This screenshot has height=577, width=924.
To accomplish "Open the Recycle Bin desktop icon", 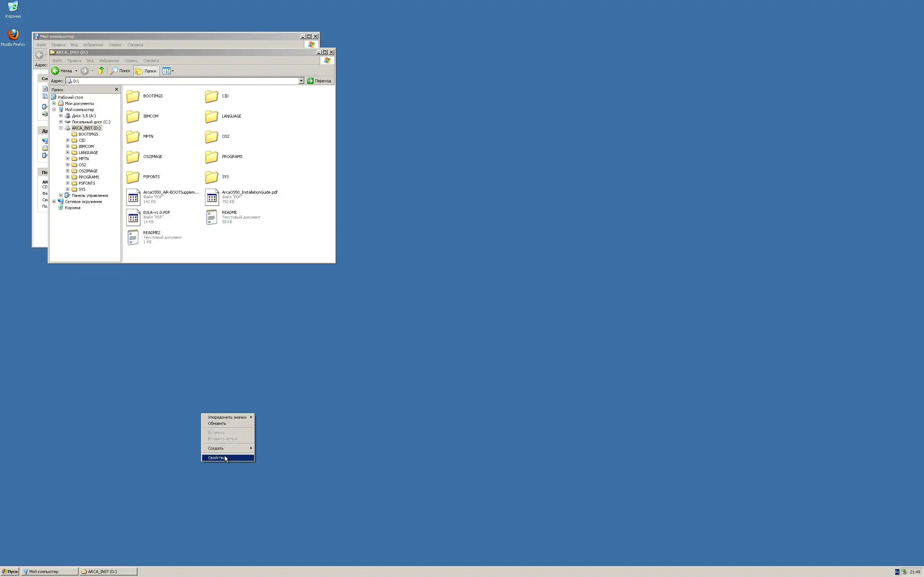I will click(x=13, y=6).
